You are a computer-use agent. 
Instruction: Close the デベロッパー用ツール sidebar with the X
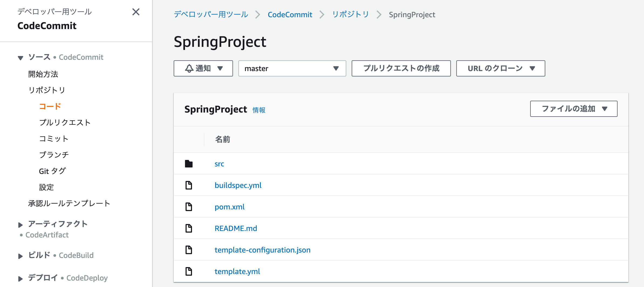pos(136,12)
